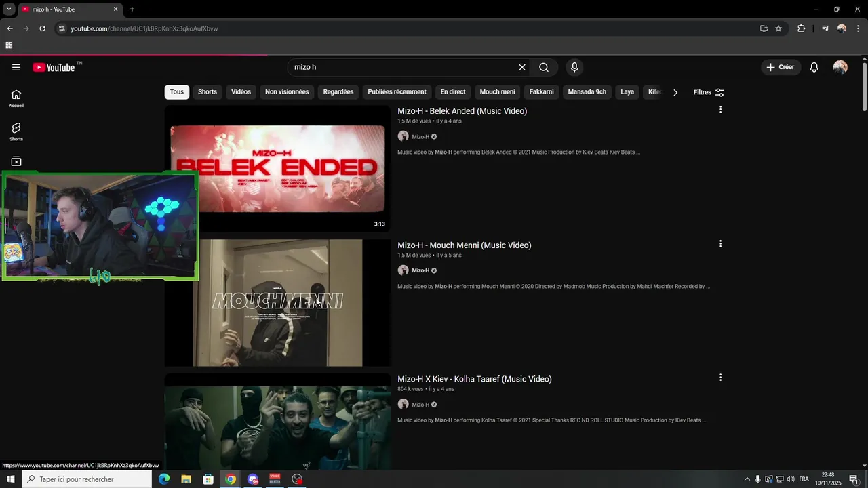Viewport: 868px width, 488px height.
Task: Click the page vertical scrollbar
Action: [x=864, y=87]
